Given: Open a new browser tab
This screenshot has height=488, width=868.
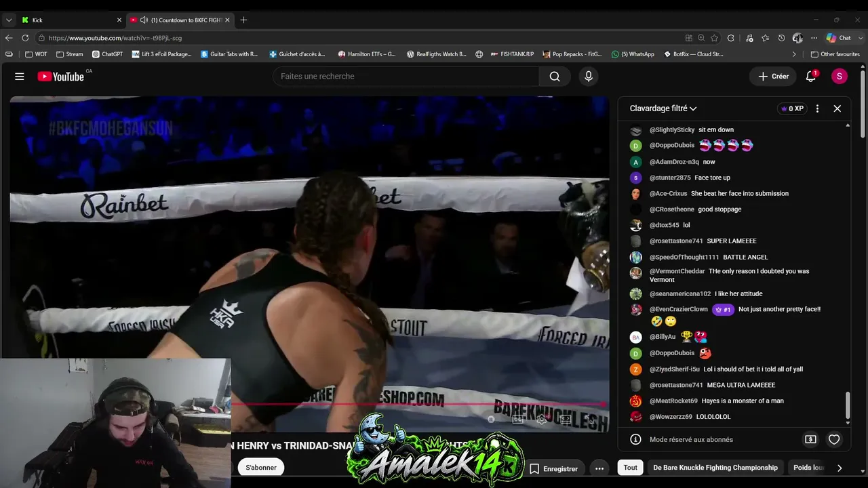Looking at the screenshot, I should [243, 20].
